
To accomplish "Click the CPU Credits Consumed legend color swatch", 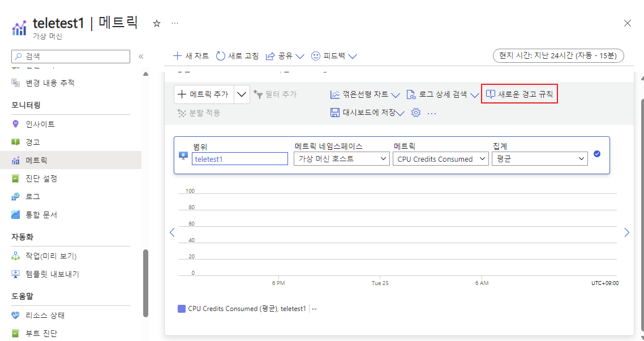I will [x=182, y=309].
